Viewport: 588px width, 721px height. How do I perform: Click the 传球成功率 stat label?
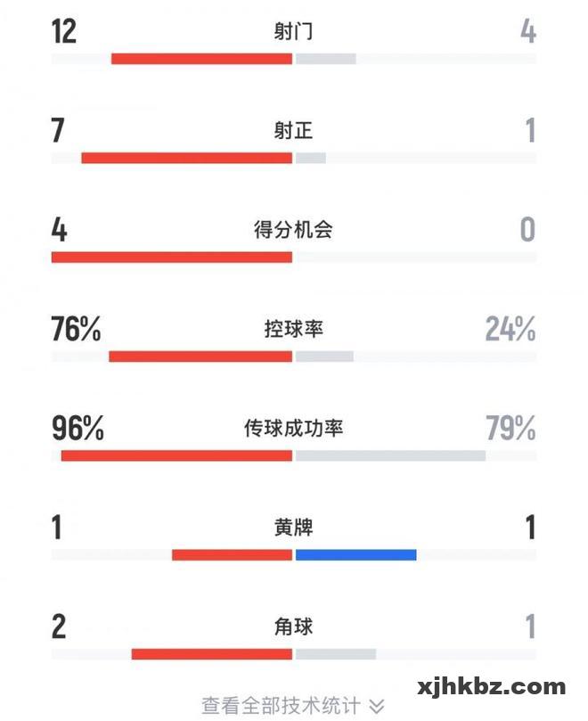pos(293,428)
